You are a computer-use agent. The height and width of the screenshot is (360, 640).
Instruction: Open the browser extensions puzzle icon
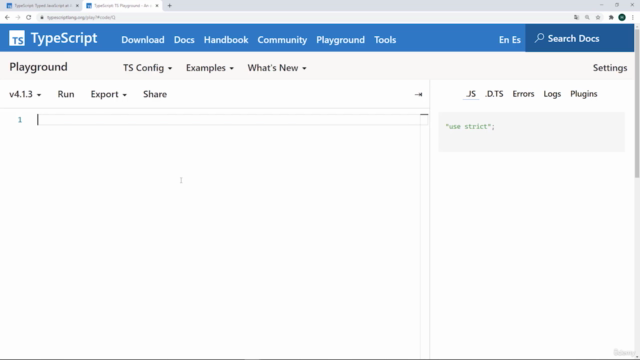611,17
